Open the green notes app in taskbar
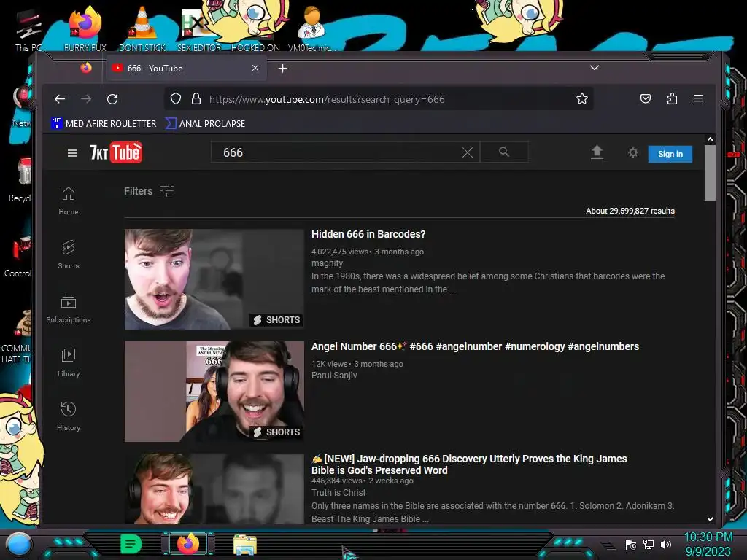 click(131, 544)
